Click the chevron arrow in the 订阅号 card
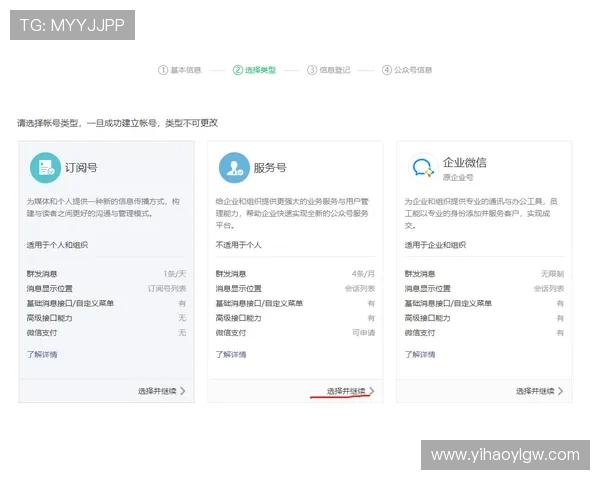600x480 pixels. [183, 391]
